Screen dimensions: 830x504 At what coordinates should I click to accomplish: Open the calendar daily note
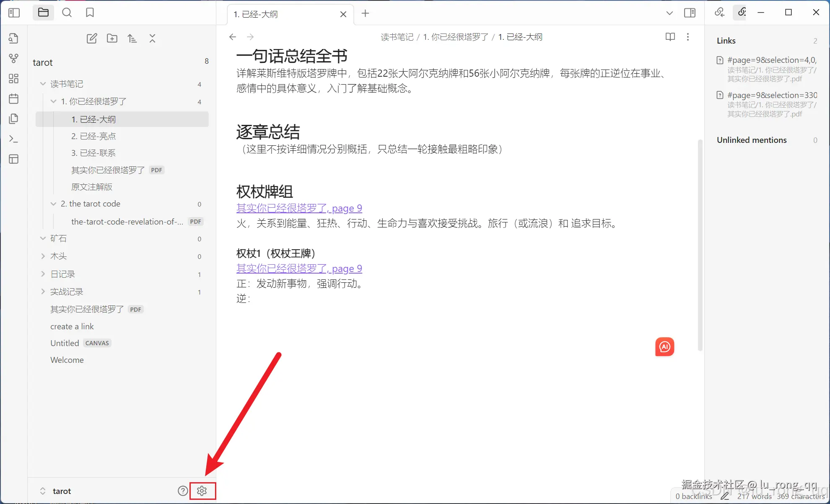(14, 98)
